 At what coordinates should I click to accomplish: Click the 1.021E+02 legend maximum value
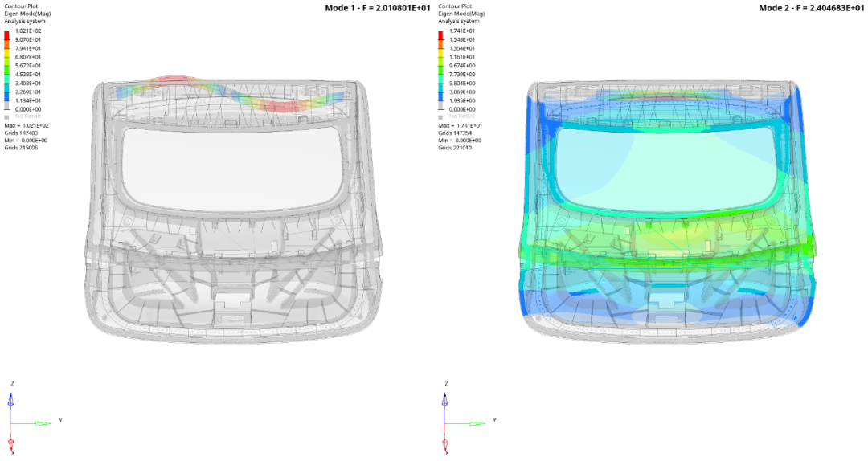coord(28,31)
